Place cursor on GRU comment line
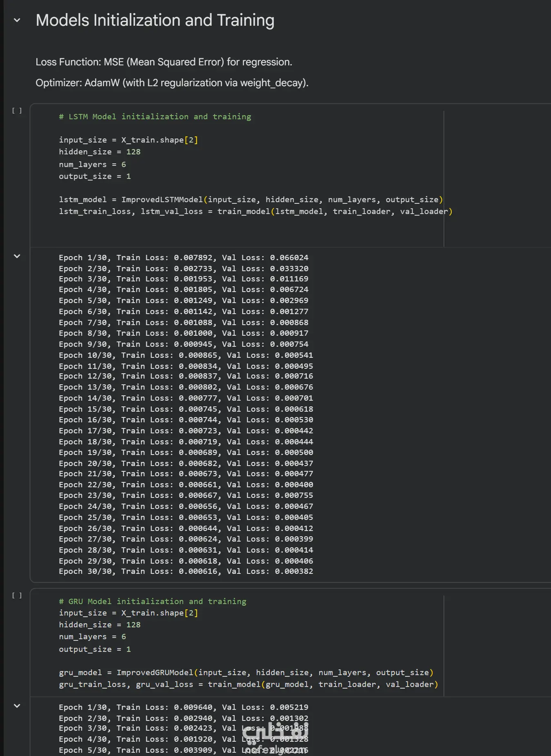This screenshot has width=551, height=756. point(152,602)
